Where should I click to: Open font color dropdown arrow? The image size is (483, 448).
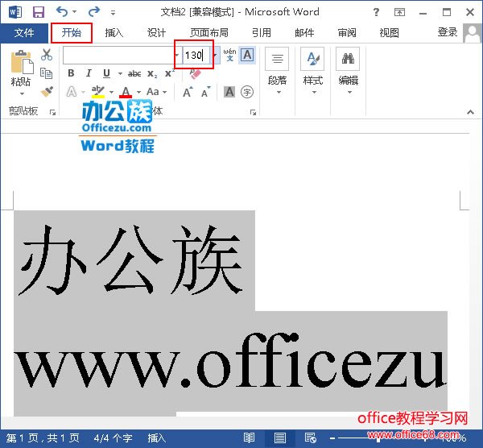coord(139,92)
